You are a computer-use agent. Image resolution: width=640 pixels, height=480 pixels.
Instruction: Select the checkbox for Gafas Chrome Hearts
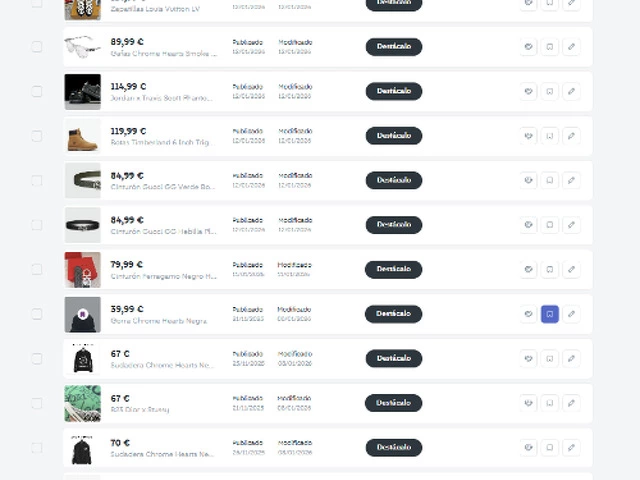pos(37,47)
